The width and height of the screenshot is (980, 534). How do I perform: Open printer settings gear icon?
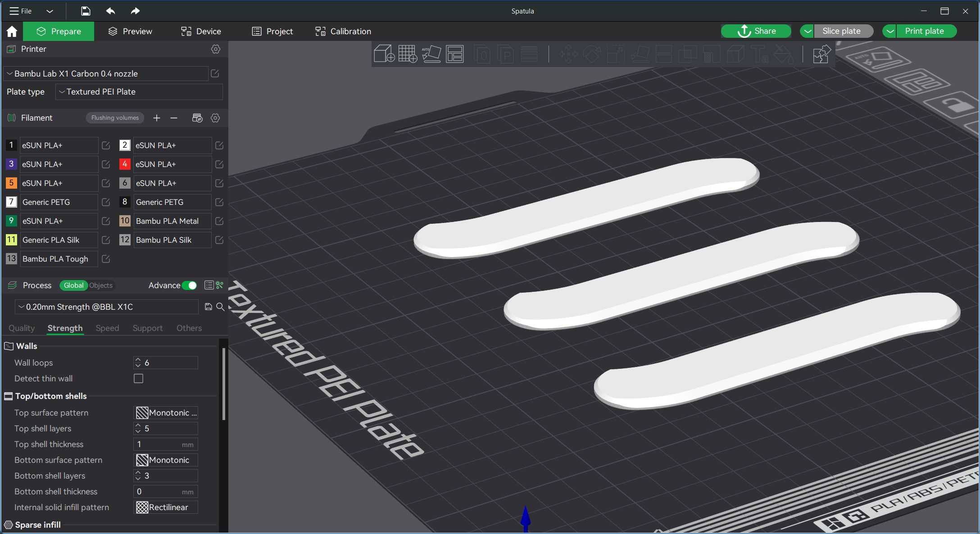coord(216,49)
